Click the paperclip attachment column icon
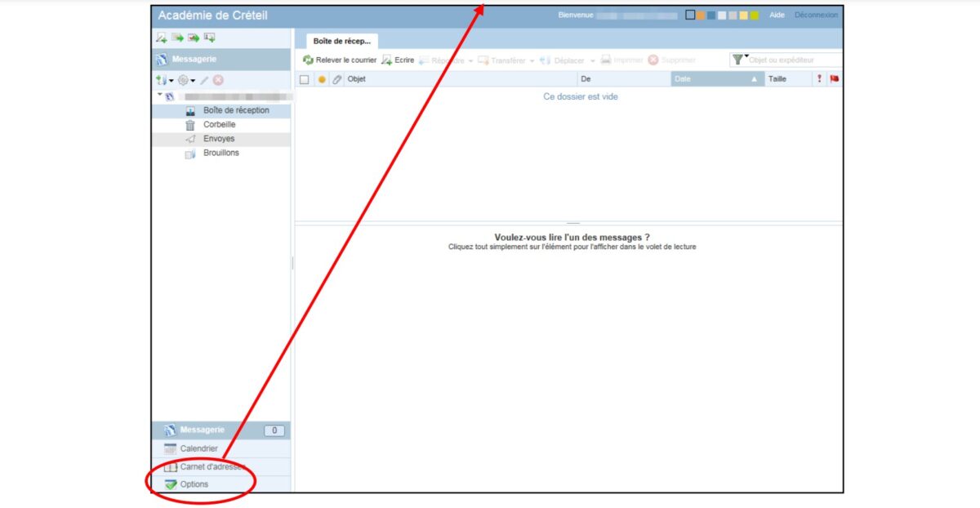The image size is (980, 508). 336,80
